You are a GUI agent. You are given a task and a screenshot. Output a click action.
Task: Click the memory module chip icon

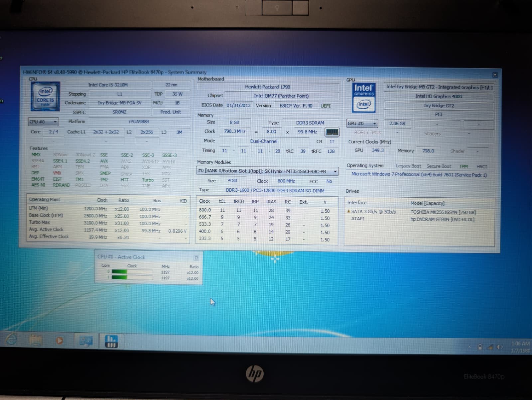point(332,132)
